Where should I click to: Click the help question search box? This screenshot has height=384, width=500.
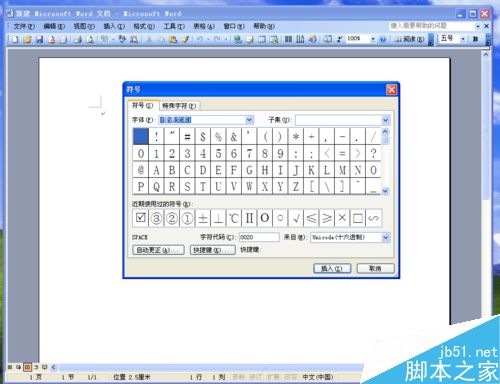(x=432, y=26)
